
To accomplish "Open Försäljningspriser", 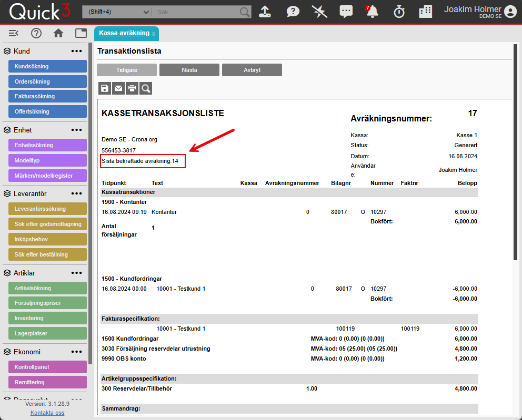I will pos(47,303).
